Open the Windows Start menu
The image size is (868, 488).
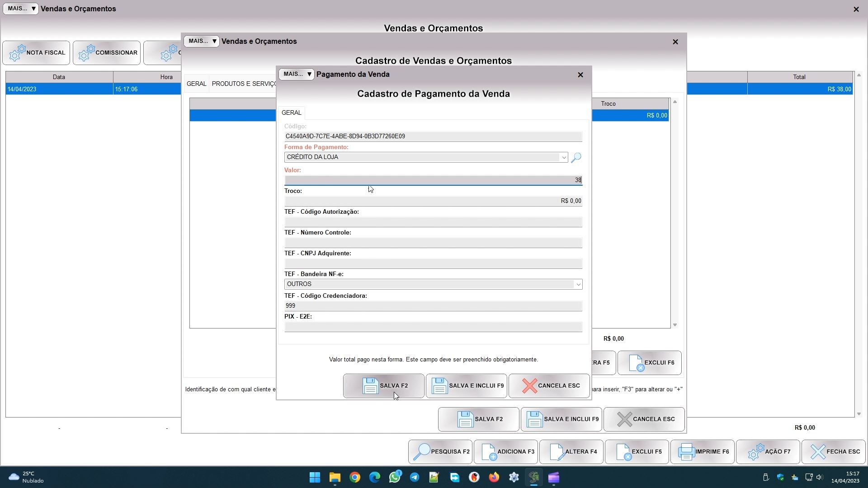(315, 477)
